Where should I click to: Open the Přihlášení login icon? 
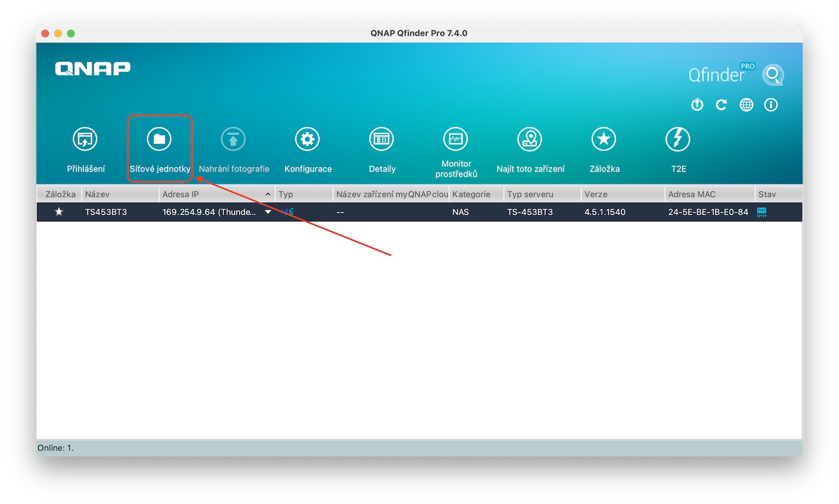pos(85,139)
